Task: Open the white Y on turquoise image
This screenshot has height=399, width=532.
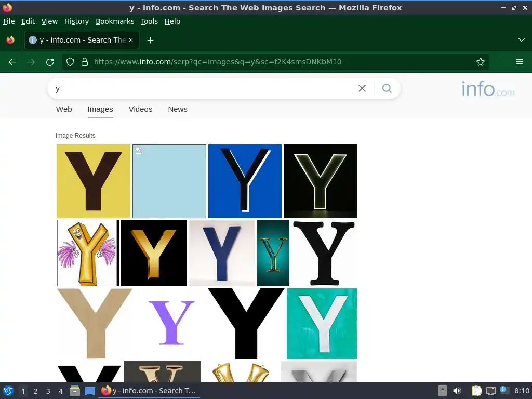Action: tap(322, 323)
